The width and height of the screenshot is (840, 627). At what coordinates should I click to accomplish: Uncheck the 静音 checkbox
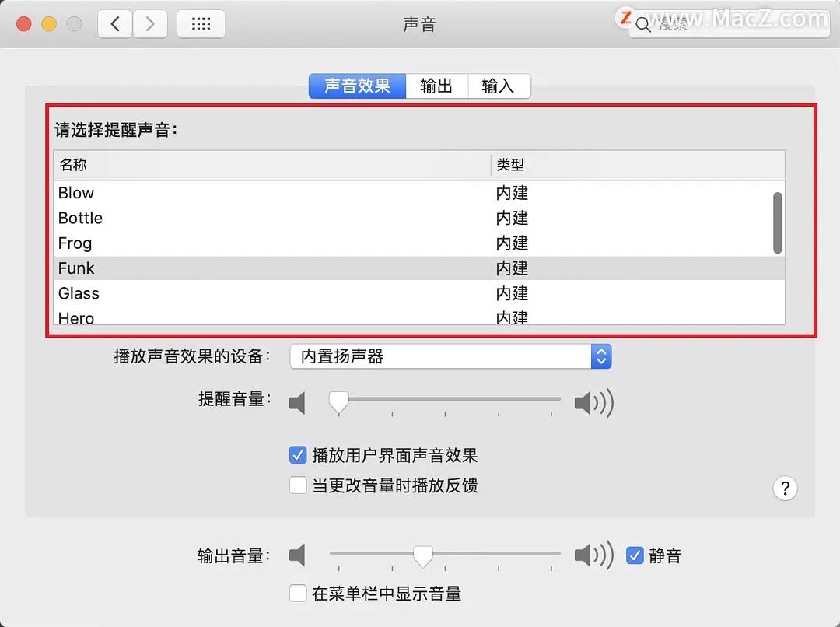(x=635, y=555)
